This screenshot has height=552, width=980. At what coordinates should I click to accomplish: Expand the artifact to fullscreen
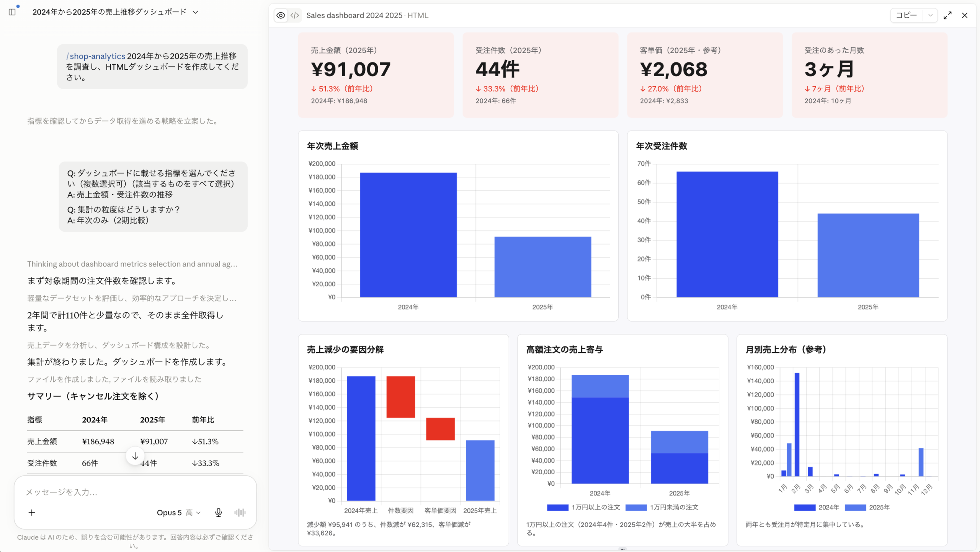tap(947, 15)
